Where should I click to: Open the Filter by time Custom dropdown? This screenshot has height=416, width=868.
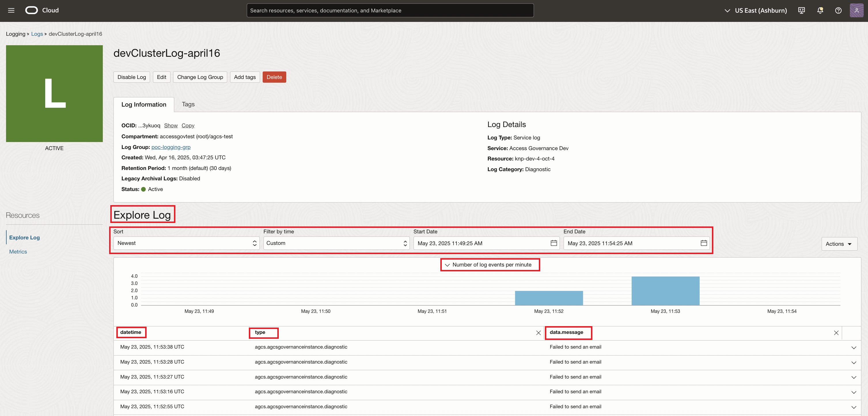pyautogui.click(x=336, y=243)
